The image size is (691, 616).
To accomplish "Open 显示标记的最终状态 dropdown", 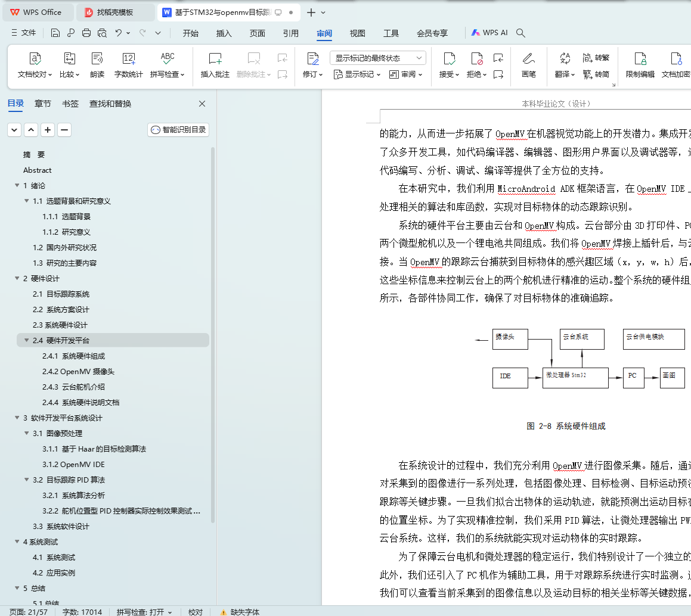I will pyautogui.click(x=377, y=58).
